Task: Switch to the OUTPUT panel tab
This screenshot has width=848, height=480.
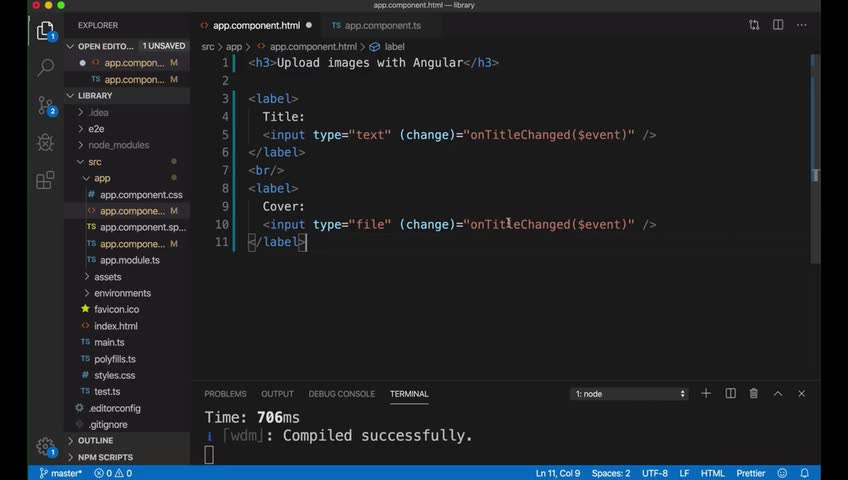Action: click(x=277, y=394)
